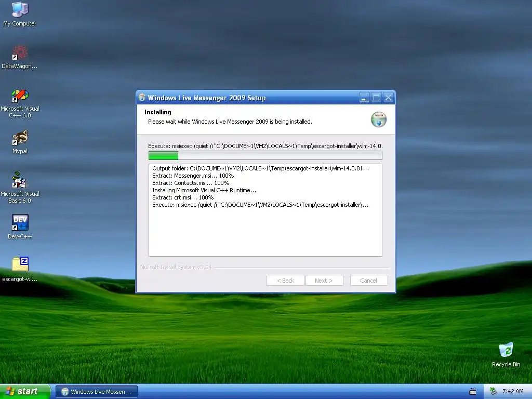The image size is (532, 399).
Task: Select the Recycle Bin icon
Action: coord(506,355)
